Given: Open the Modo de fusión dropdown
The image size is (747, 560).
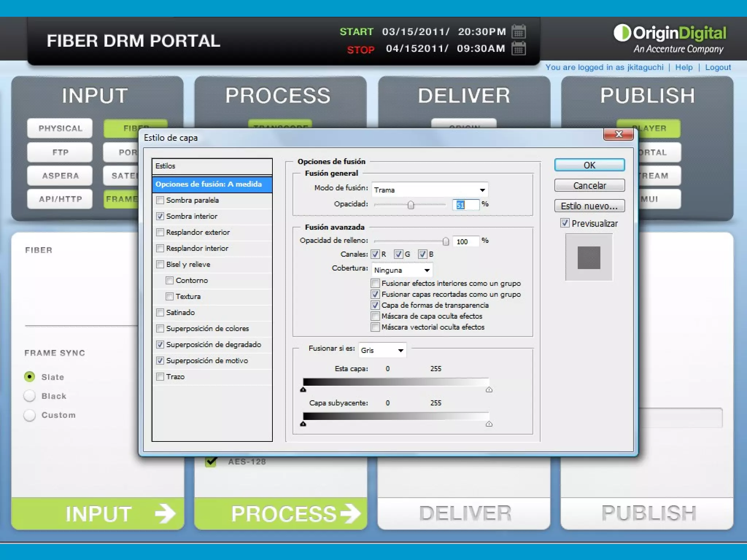Looking at the screenshot, I should [x=430, y=190].
